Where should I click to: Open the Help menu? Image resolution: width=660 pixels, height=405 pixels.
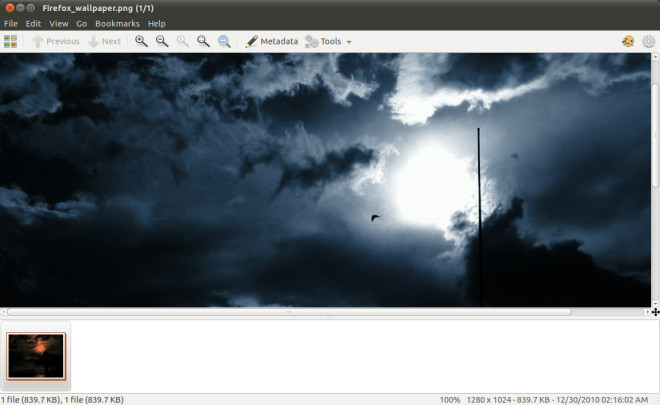tap(157, 24)
